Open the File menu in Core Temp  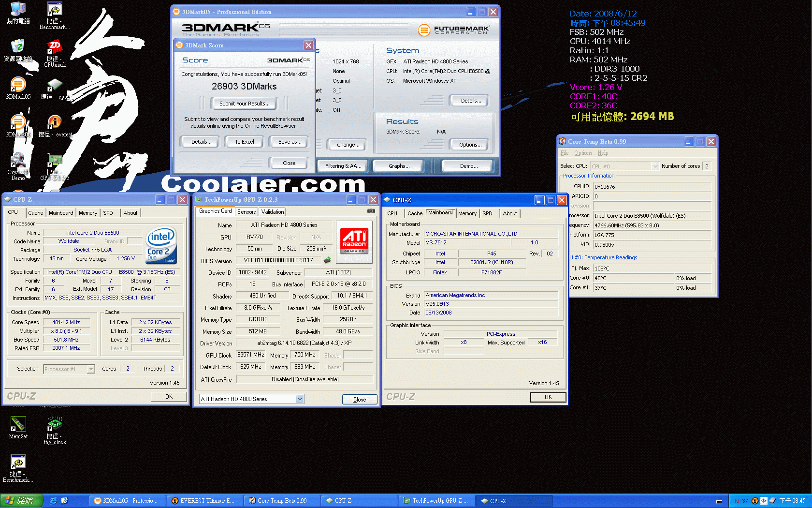click(564, 153)
